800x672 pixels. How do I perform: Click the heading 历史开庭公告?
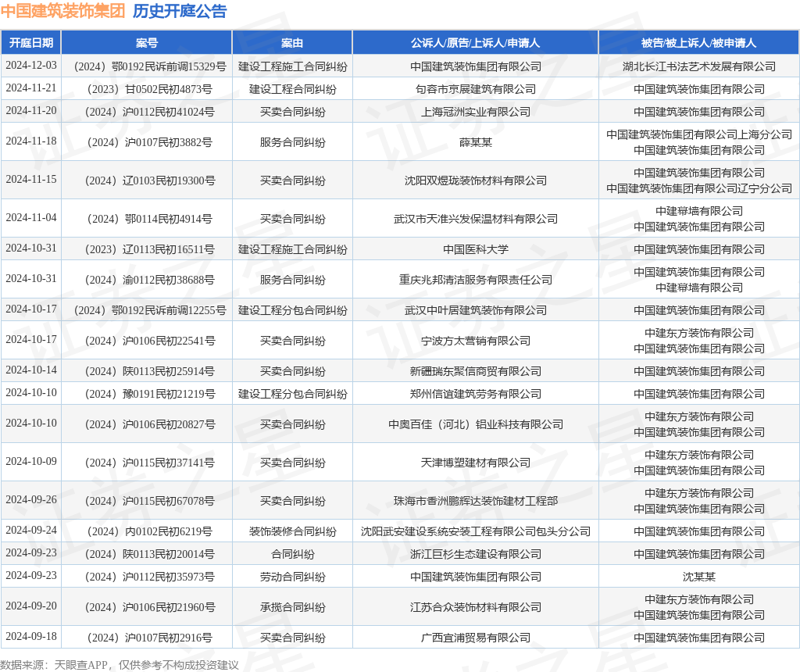180,11
